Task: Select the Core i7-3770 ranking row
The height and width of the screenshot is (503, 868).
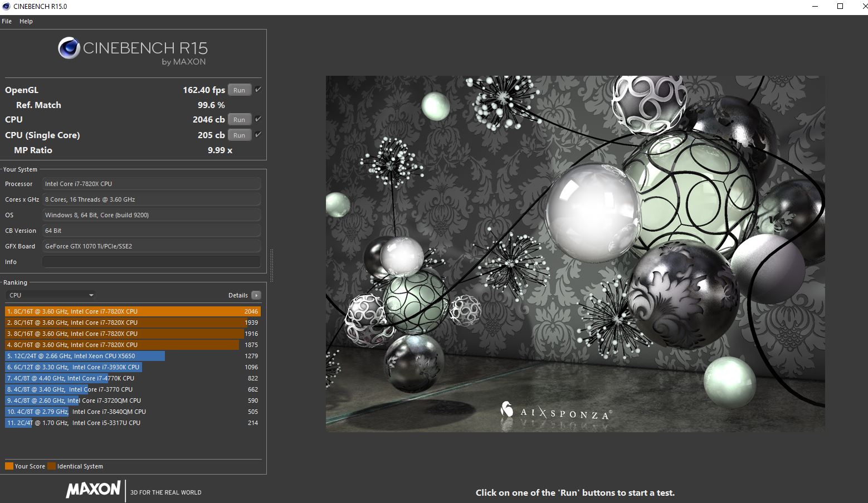Action: [133, 389]
